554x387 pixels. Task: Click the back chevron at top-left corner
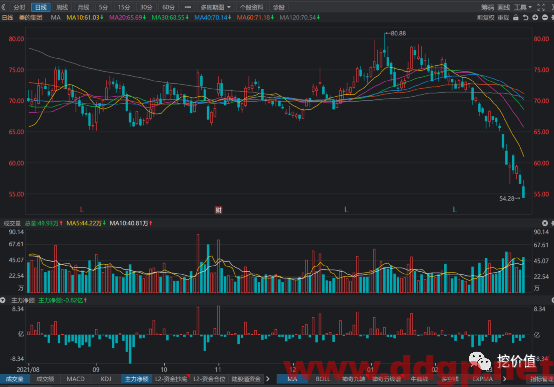(3, 7)
